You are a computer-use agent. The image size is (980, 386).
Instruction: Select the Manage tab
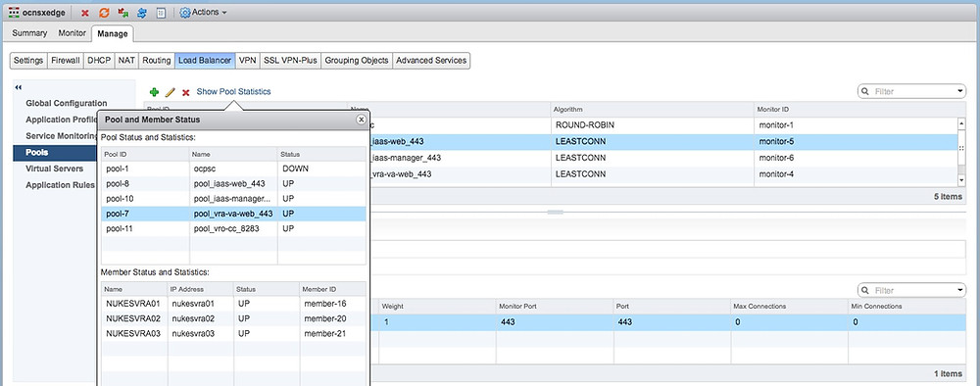tap(112, 33)
